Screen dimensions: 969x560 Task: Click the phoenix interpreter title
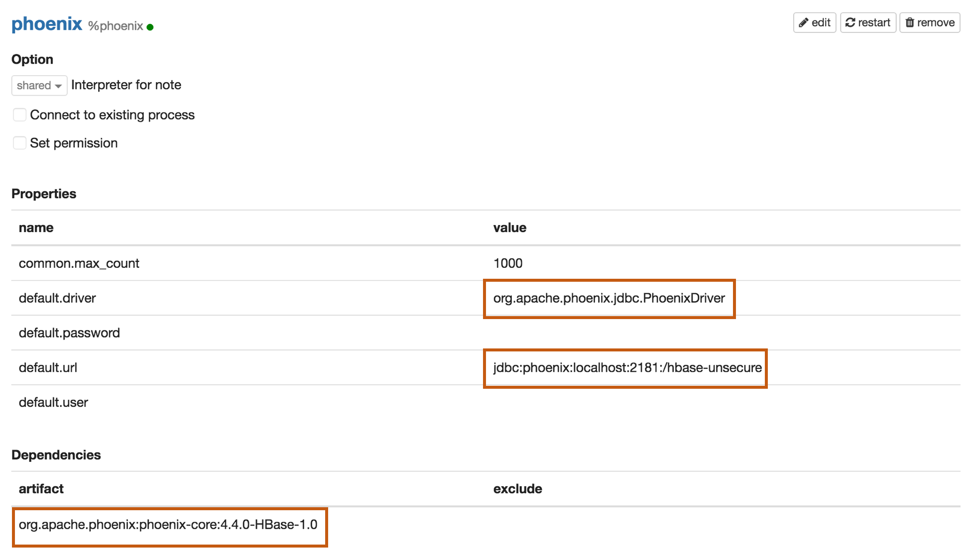click(47, 24)
